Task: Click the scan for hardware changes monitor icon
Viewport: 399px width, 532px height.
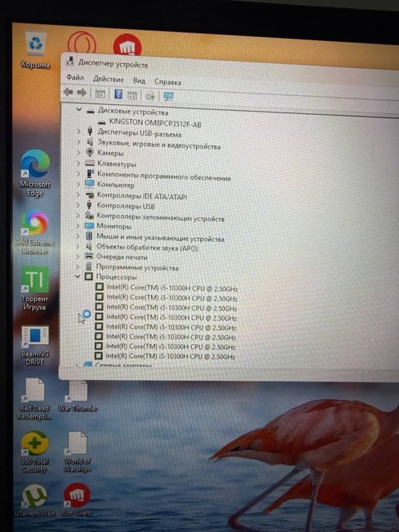Action: (169, 97)
